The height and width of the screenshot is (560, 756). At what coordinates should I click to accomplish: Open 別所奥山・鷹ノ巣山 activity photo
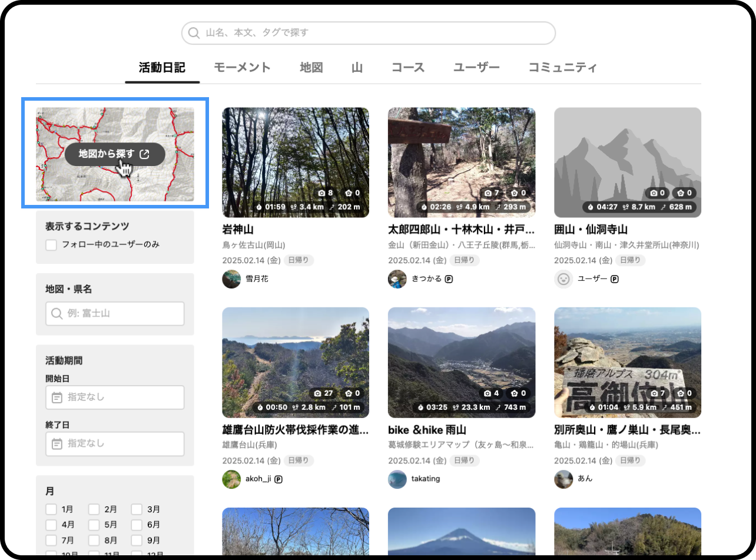(x=628, y=363)
